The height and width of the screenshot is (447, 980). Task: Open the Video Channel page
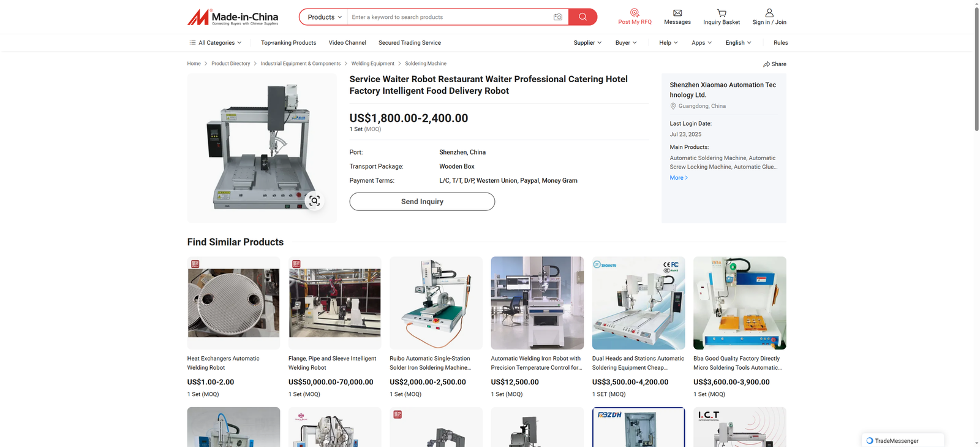[x=347, y=43]
